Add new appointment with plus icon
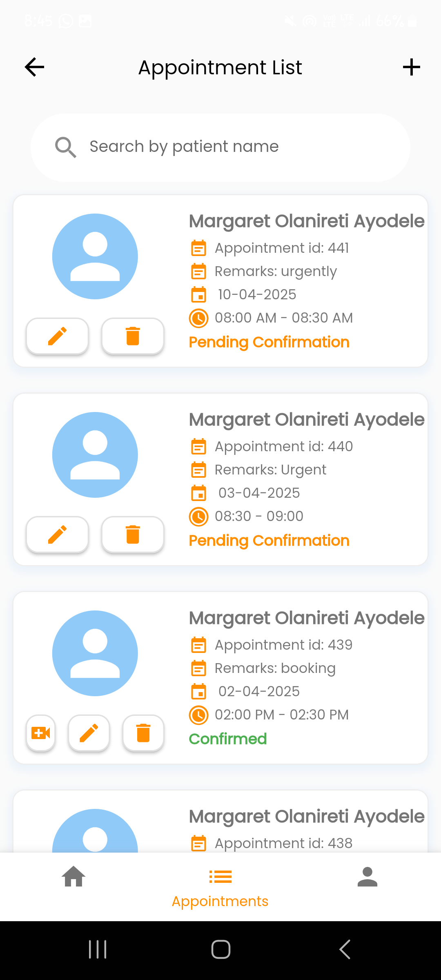This screenshot has height=980, width=441. tap(411, 67)
